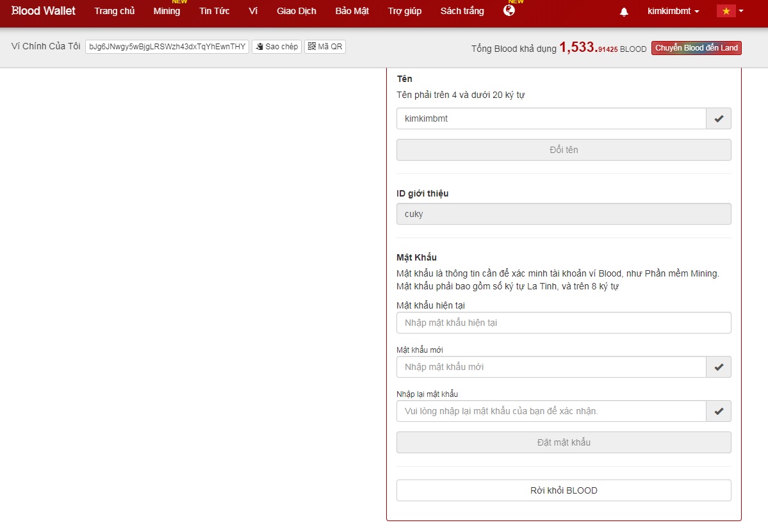768x532 pixels.
Task: Open the globe icon in navbar
Action: [509, 10]
